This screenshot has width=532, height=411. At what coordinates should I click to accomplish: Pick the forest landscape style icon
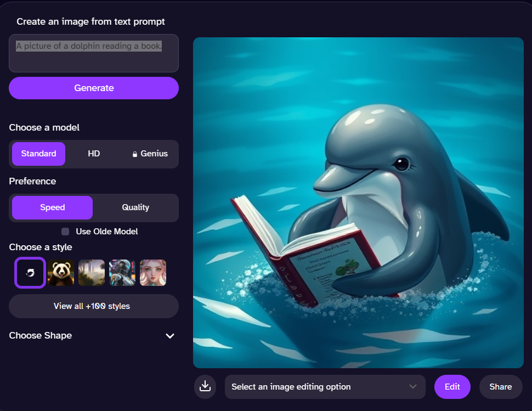tap(92, 273)
